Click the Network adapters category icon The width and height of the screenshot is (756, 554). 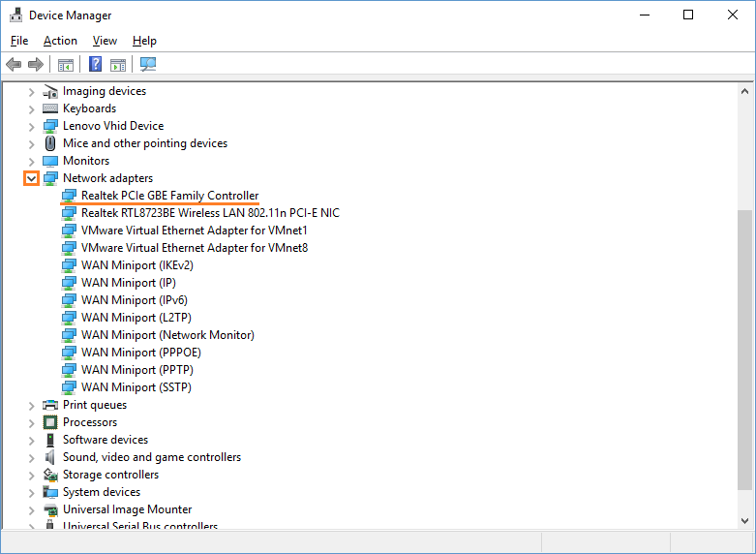pos(50,178)
